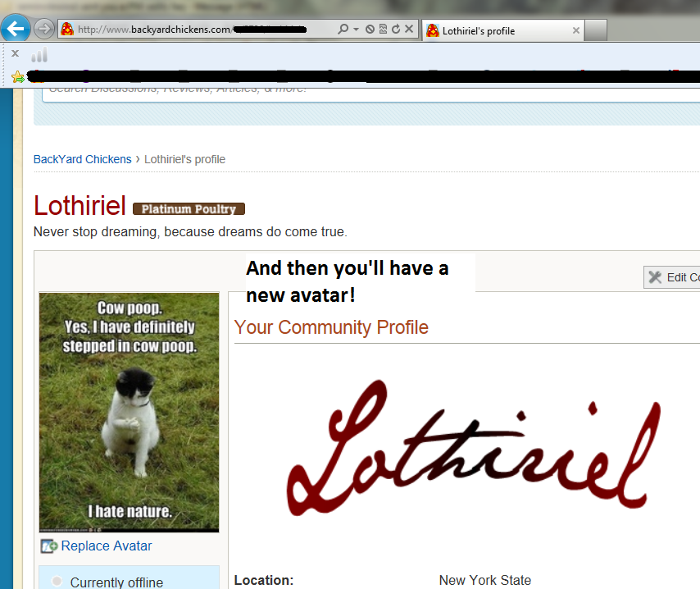Viewport: 700px width, 589px height.
Task: Click the site search discussions input field
Action: tap(371, 93)
